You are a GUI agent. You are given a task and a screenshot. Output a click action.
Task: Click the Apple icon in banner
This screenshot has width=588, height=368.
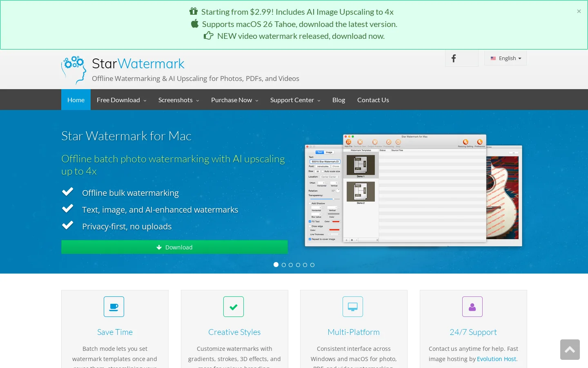(x=195, y=24)
